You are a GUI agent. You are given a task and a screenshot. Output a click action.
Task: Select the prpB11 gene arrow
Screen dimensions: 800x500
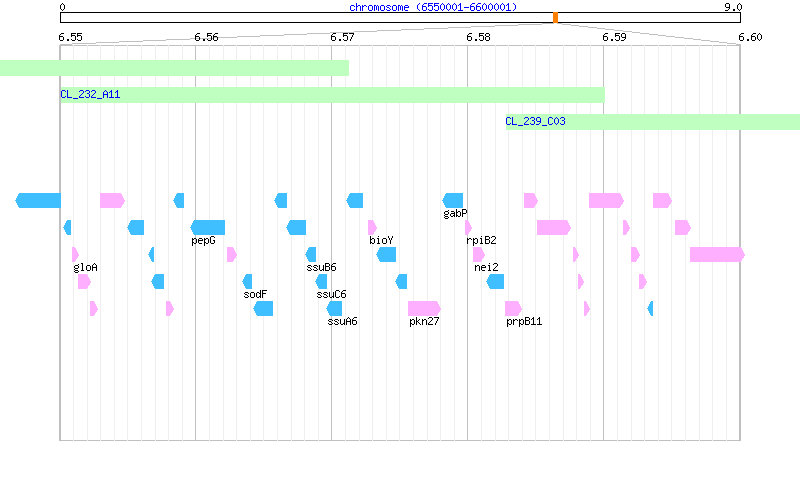[513, 308]
